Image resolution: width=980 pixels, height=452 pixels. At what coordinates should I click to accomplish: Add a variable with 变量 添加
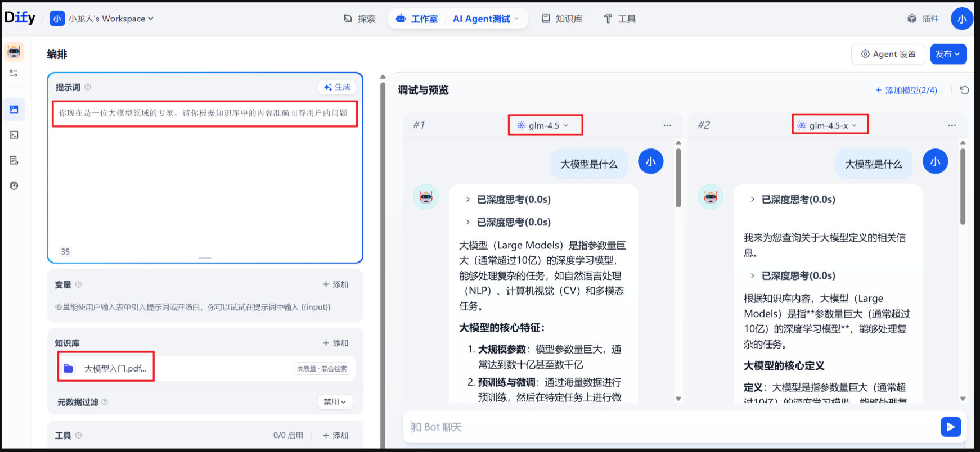coord(336,284)
